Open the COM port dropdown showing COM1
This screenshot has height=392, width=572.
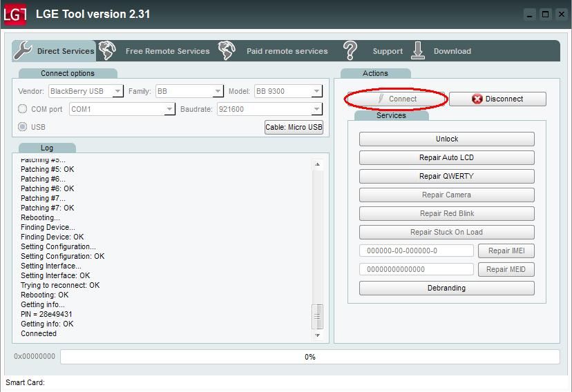point(122,109)
